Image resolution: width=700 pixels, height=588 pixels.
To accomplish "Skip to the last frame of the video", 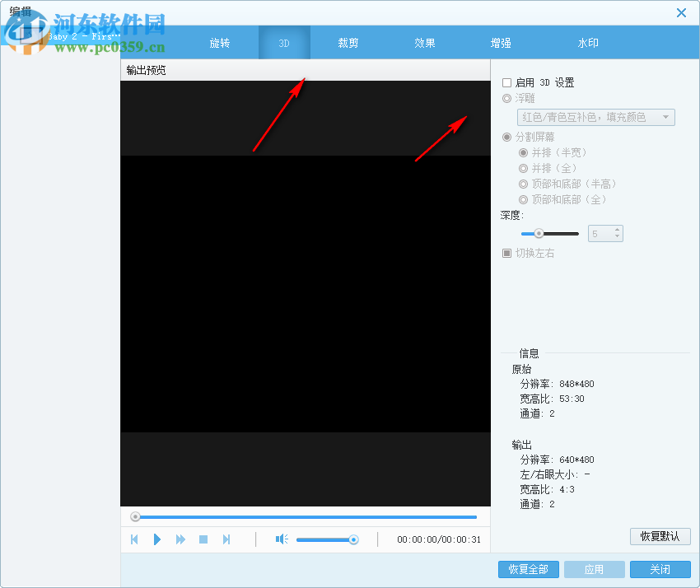I will pyautogui.click(x=226, y=539).
